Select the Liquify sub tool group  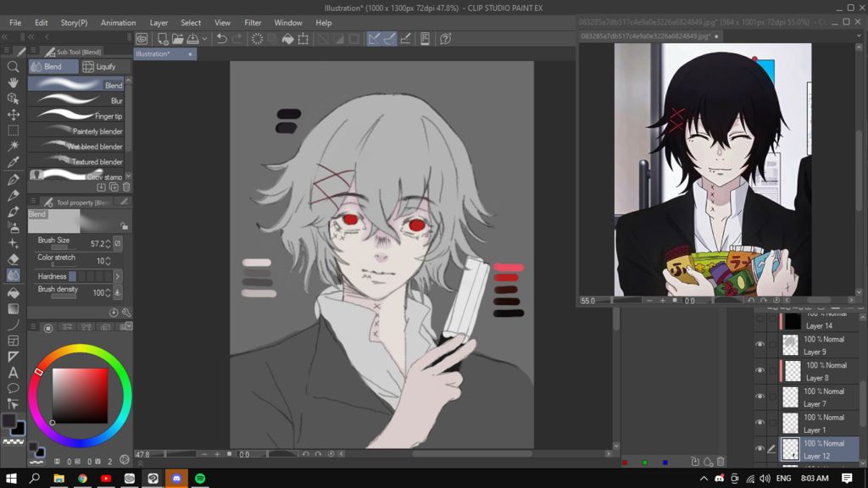click(x=105, y=66)
